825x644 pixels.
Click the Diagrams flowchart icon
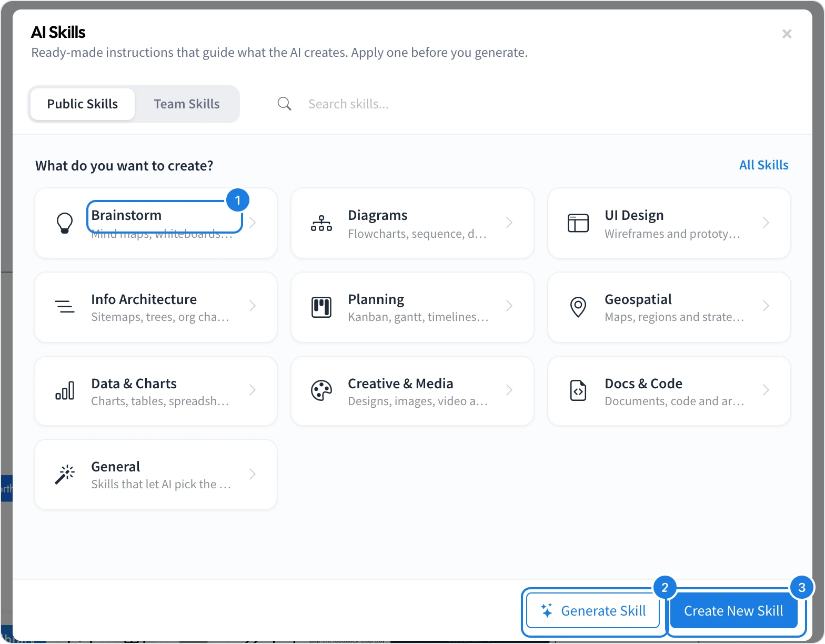[x=321, y=223]
